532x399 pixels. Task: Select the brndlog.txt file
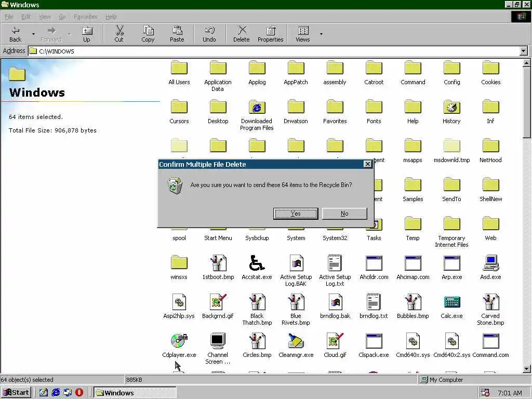click(374, 307)
